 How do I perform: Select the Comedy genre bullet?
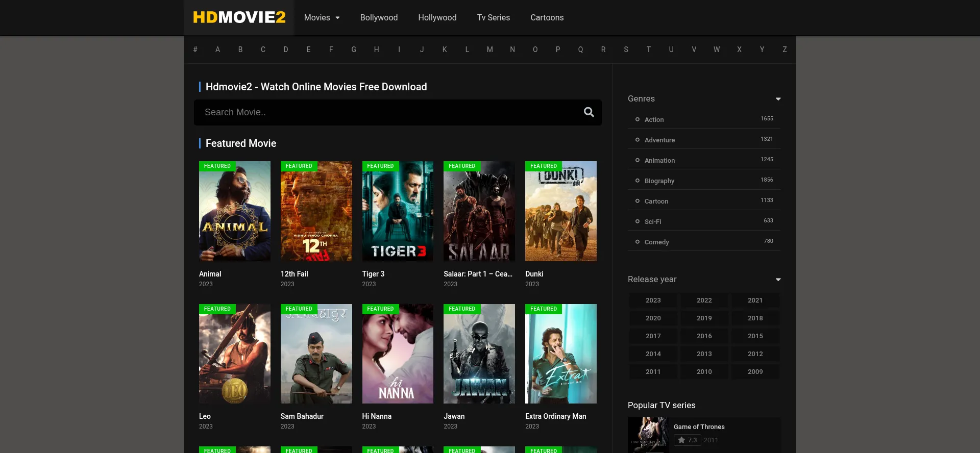[638, 242]
